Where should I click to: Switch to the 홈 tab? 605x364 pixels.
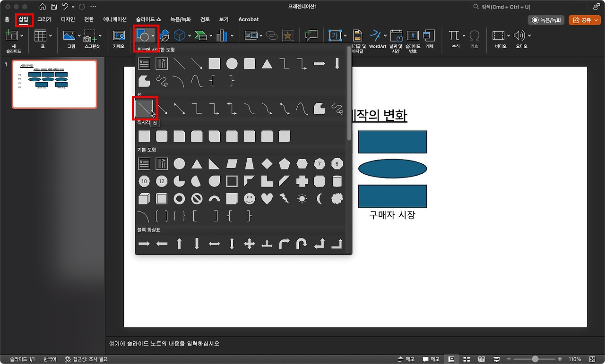[x=7, y=19]
